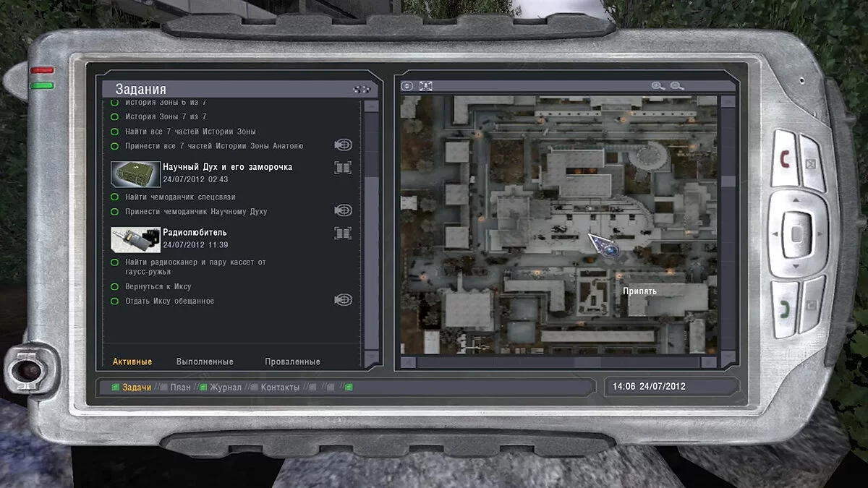Zoom out on the PDA map
The image size is (868, 488).
[x=677, y=86]
